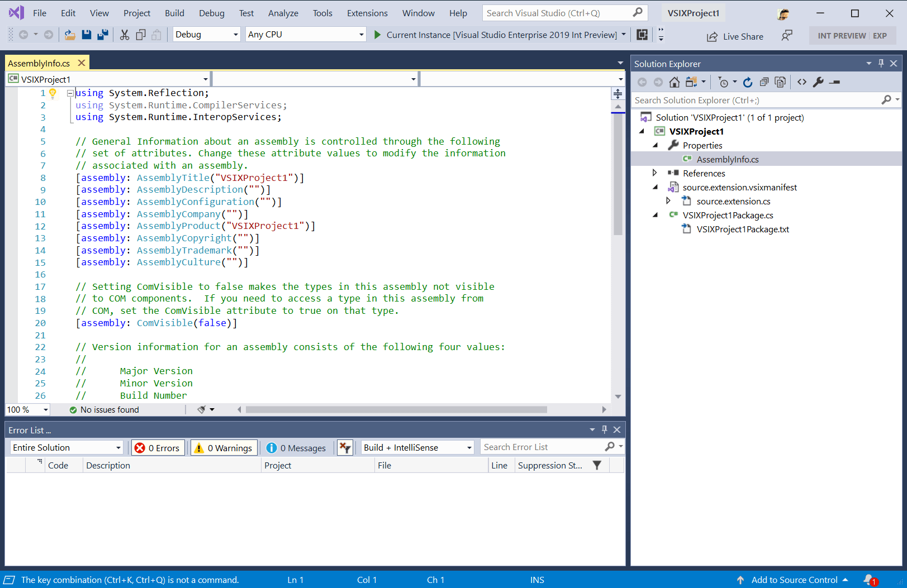Expand the source.extension.cs node
907x588 pixels.
point(669,201)
